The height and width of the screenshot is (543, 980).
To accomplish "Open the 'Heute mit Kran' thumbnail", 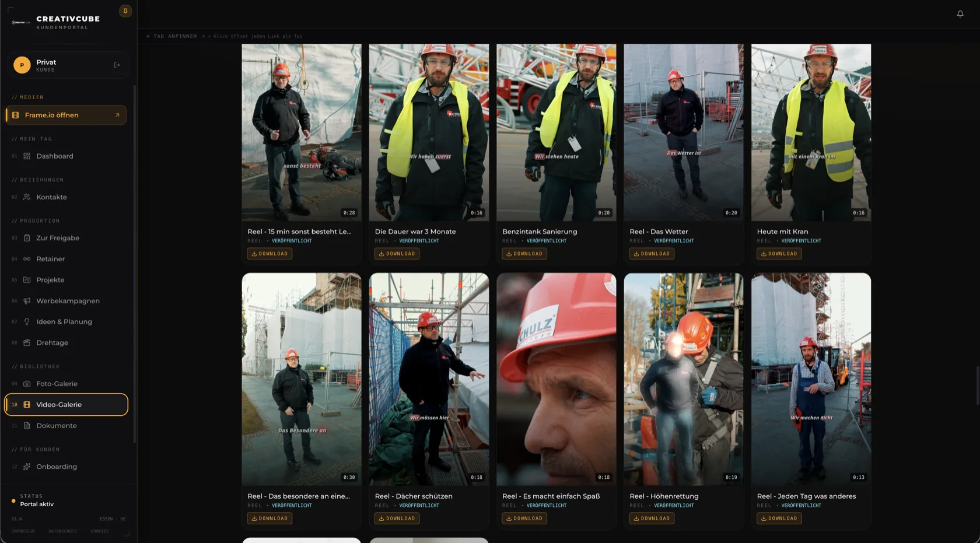I will click(x=811, y=132).
